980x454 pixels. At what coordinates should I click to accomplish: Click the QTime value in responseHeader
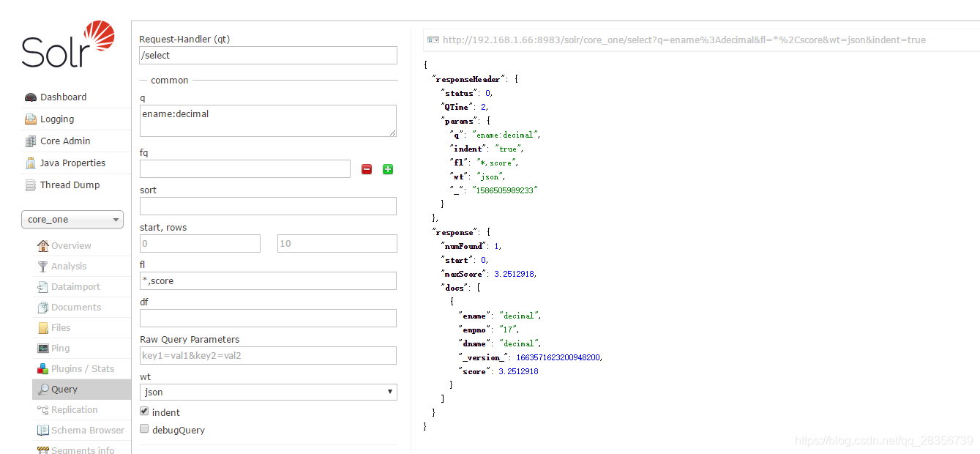(x=484, y=107)
